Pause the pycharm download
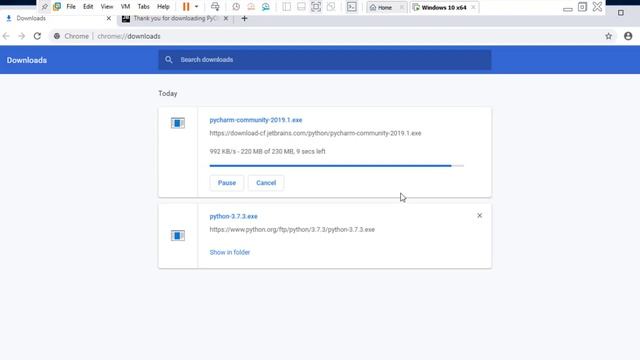Viewport: 640px width, 360px height. [227, 183]
